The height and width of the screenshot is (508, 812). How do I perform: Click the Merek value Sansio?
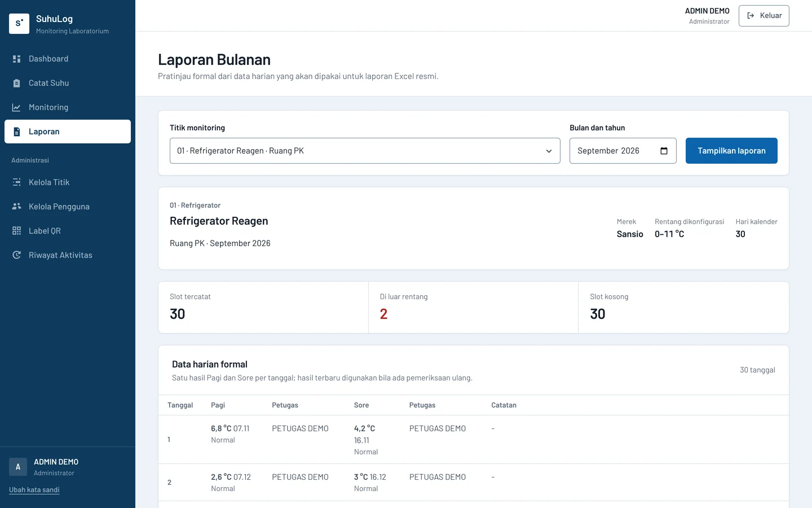click(630, 234)
